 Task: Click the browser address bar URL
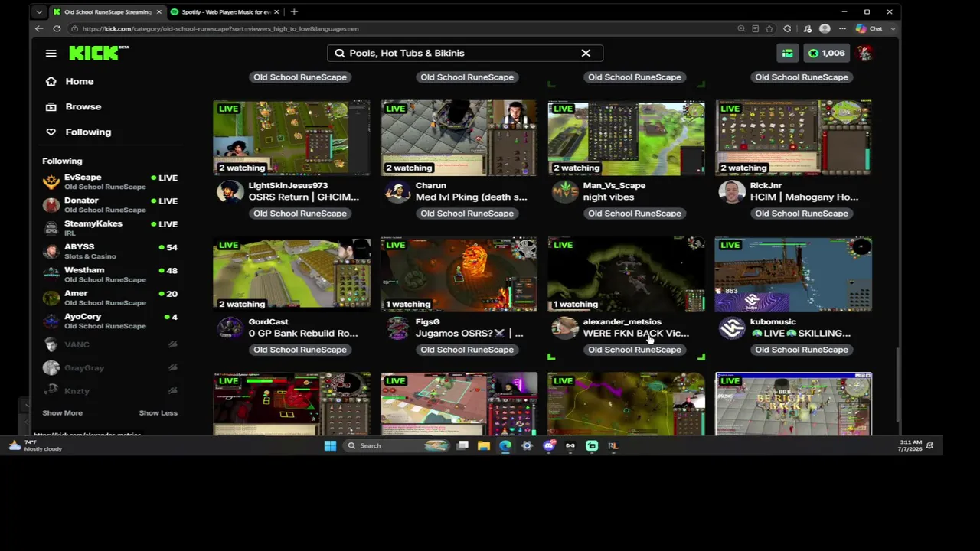coord(220,28)
